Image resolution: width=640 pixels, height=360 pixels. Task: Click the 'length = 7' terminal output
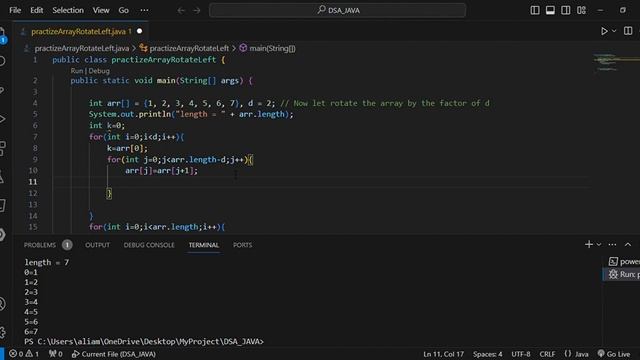coord(47,262)
